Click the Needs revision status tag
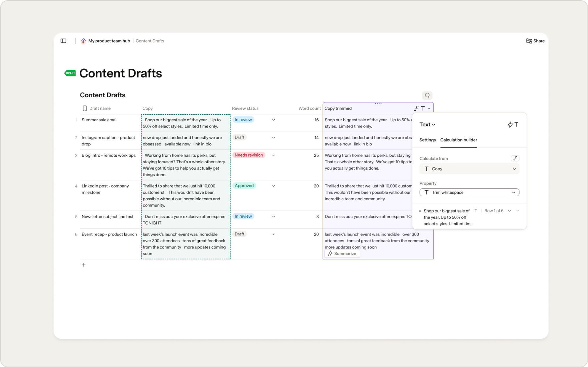This screenshot has height=367, width=588. click(x=249, y=155)
